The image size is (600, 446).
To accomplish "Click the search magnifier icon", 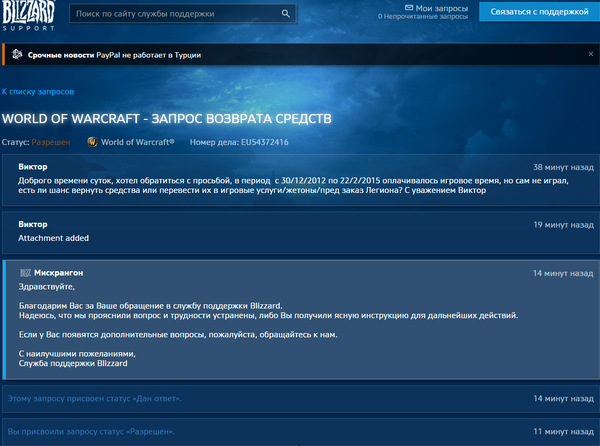I will pos(286,14).
